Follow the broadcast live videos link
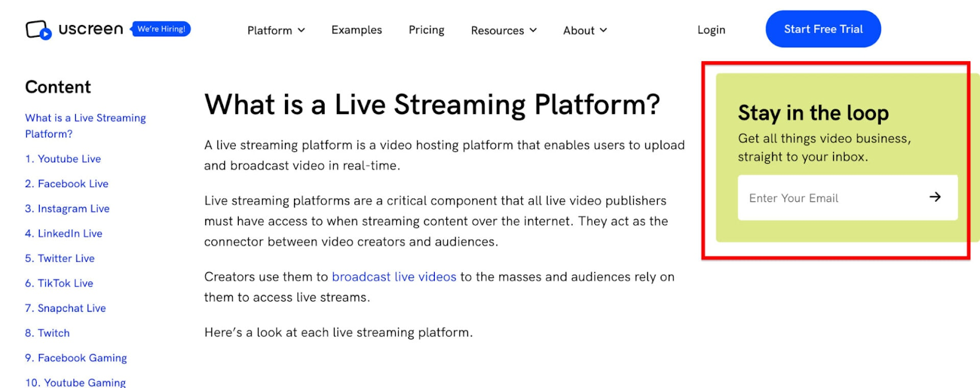This screenshot has height=388, width=980. 394,277
